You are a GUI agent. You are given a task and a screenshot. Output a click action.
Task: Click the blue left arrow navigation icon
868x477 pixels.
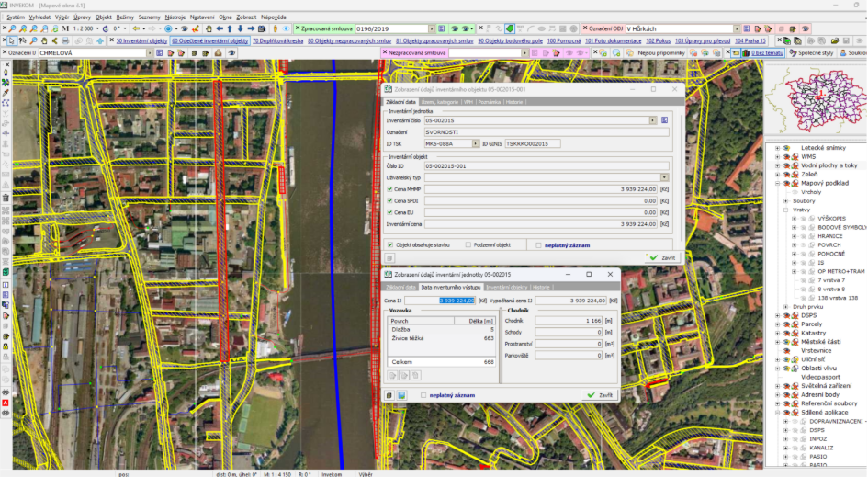coord(219,28)
